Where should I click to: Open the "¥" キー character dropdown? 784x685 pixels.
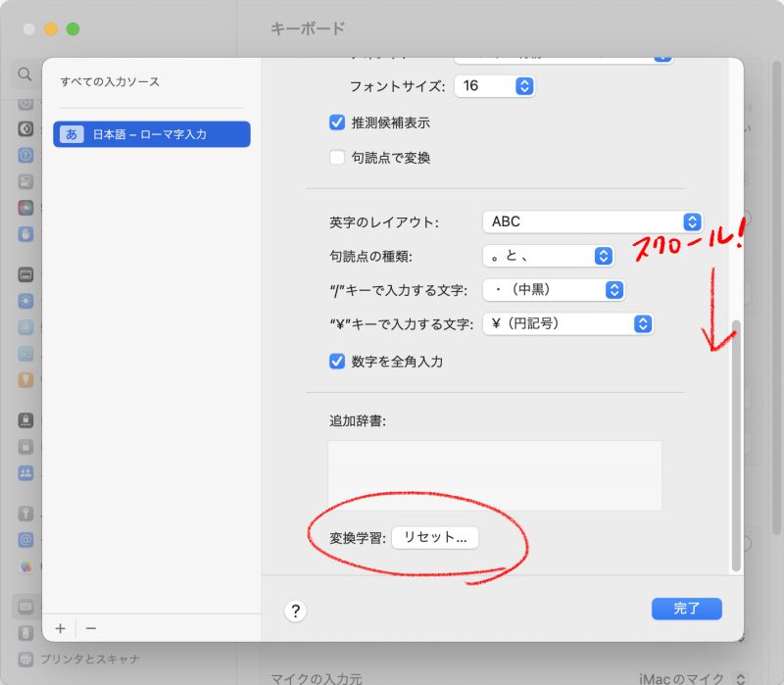567,324
